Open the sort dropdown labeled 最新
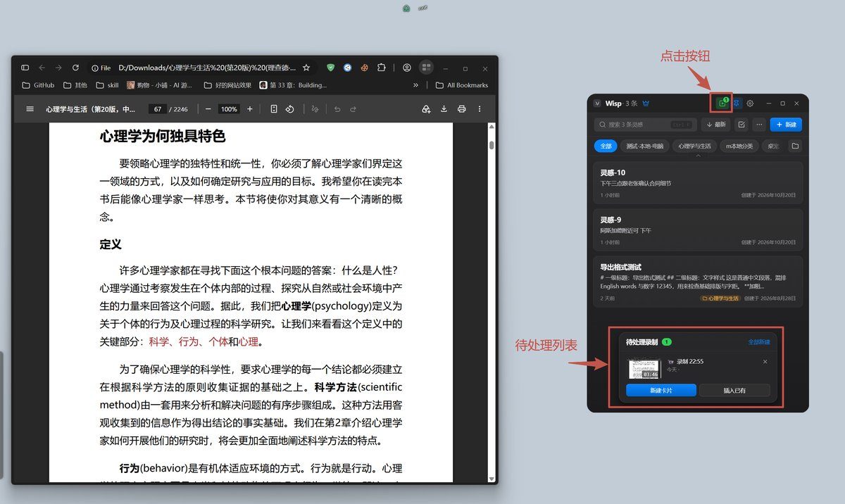 coord(715,125)
